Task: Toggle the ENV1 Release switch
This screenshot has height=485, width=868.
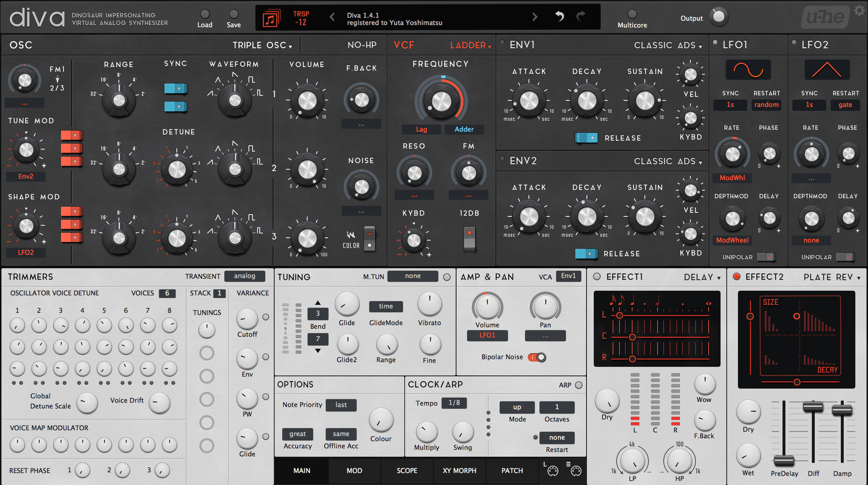Action: pos(586,138)
